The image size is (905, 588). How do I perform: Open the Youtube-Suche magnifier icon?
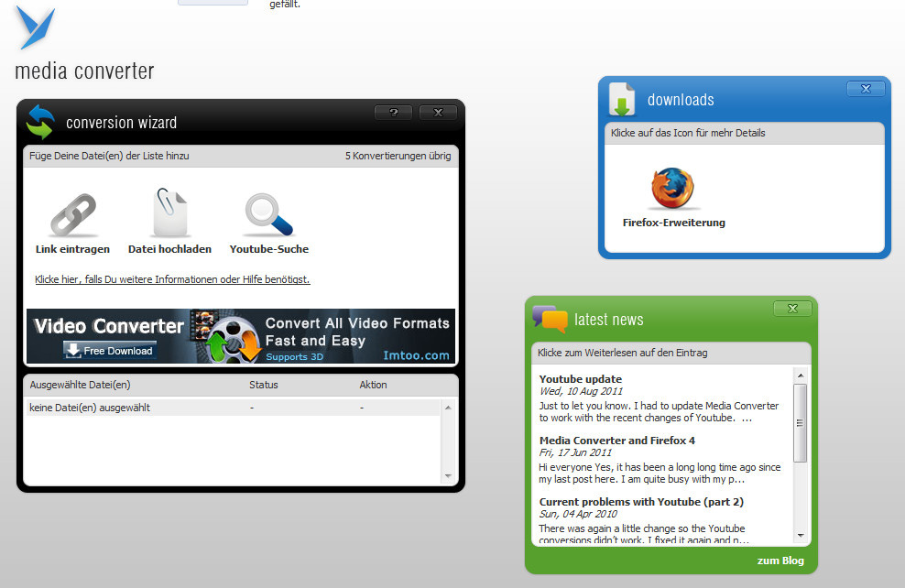269,214
